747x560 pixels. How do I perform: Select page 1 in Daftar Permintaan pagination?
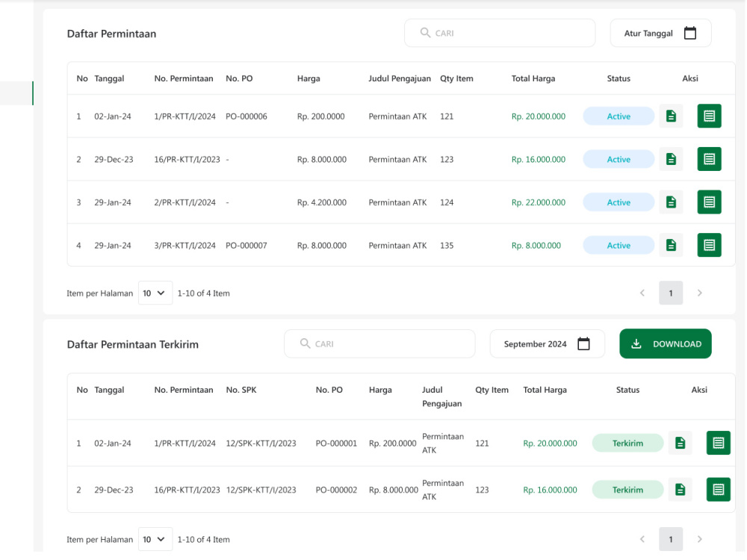pos(670,293)
